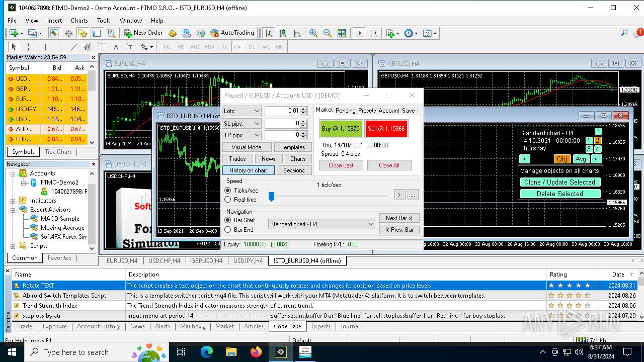Switch timeframe to M15
Screen dimensions: 644x362
tap(194, 47)
